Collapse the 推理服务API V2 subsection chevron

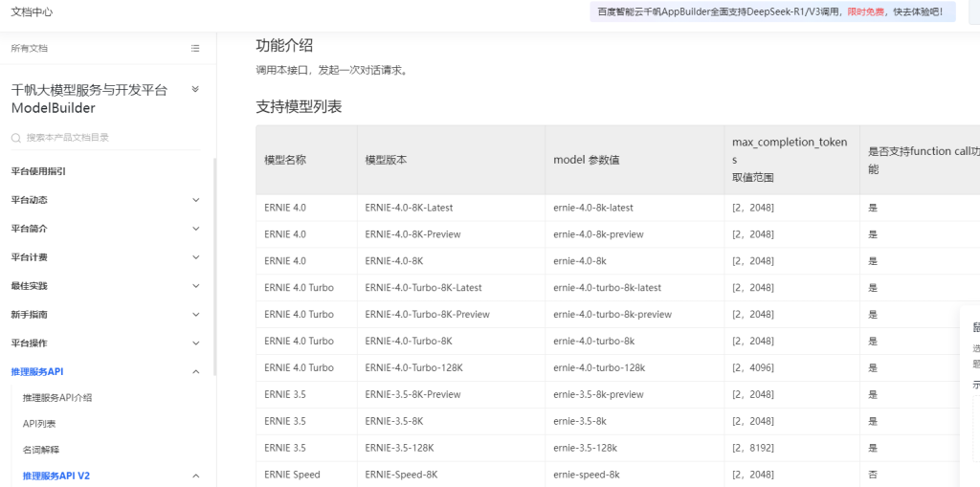pos(195,476)
